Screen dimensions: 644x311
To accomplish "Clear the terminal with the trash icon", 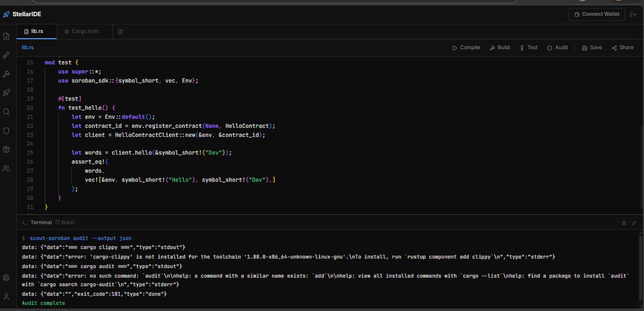I will tap(624, 222).
